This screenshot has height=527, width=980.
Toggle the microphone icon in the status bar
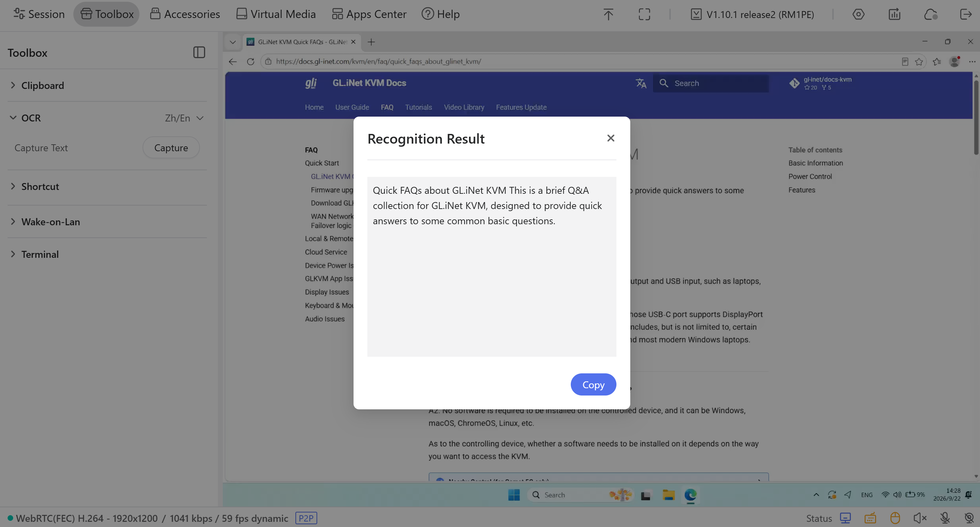945,518
